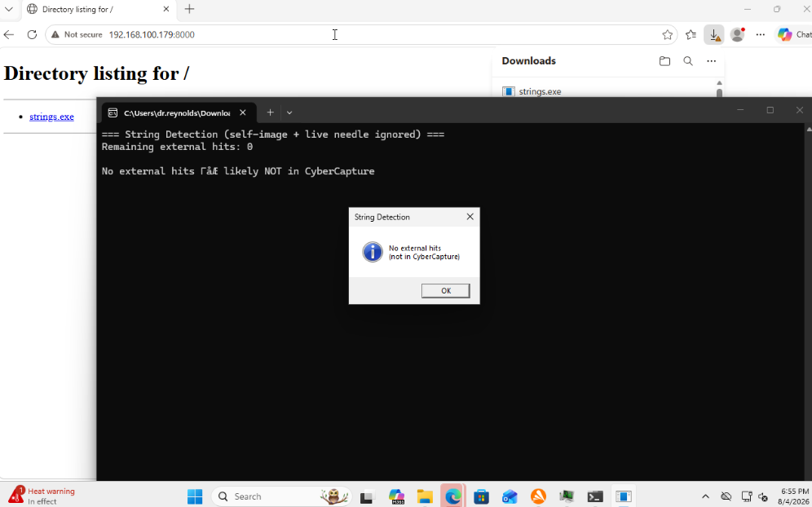The image size is (812, 507).
Task: Open the orange Avast icon in taskbar
Action: 538,496
